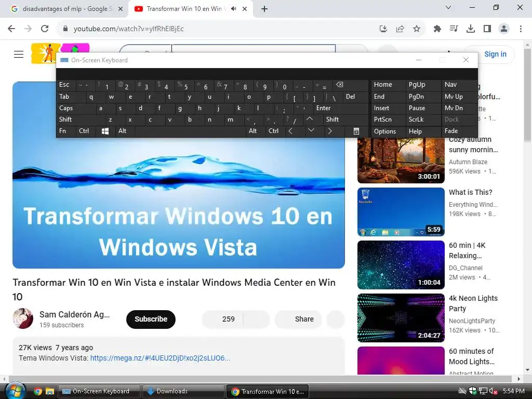
Task: Click the down arrow key on On-Screen Keyboard
Action: point(311,130)
